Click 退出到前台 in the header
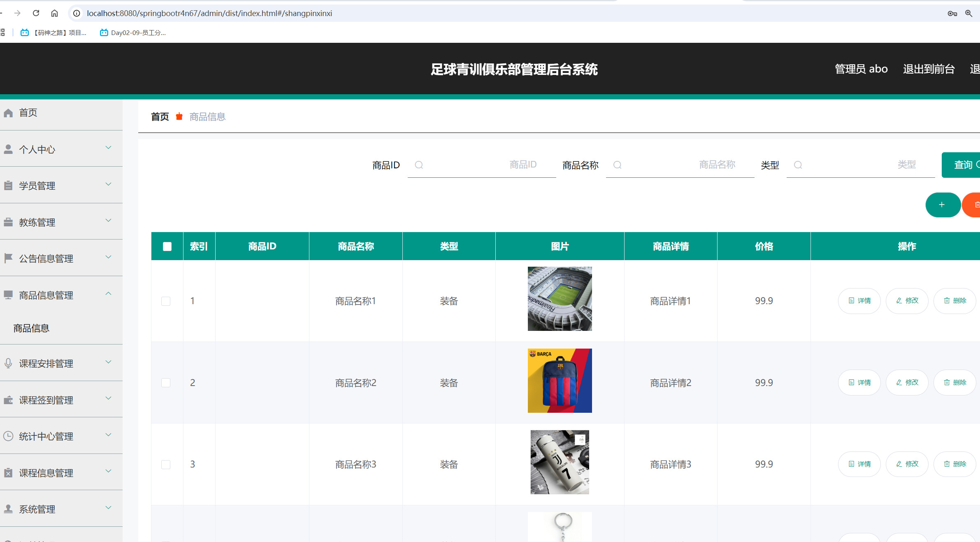This screenshot has height=542, width=980. (x=928, y=69)
